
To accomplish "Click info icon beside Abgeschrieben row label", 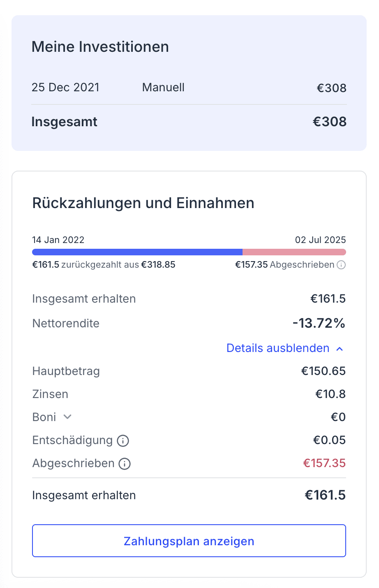I will coord(125,464).
